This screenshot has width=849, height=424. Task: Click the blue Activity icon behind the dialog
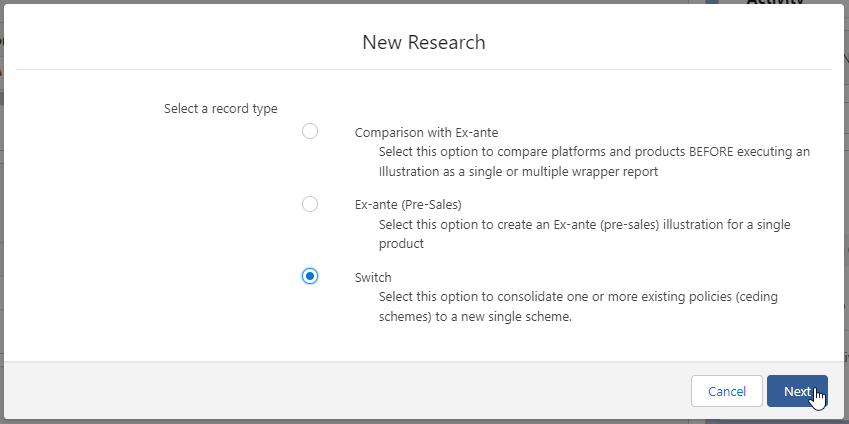[712, 2]
